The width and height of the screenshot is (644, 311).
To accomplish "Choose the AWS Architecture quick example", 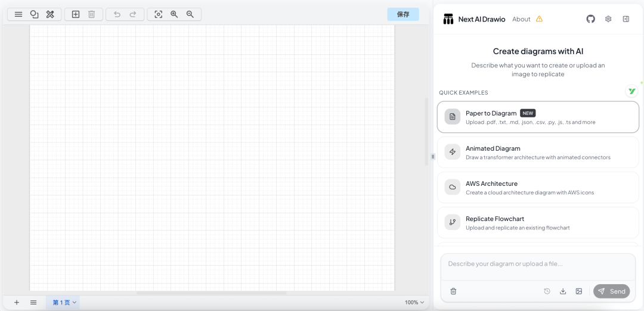I will (x=538, y=188).
